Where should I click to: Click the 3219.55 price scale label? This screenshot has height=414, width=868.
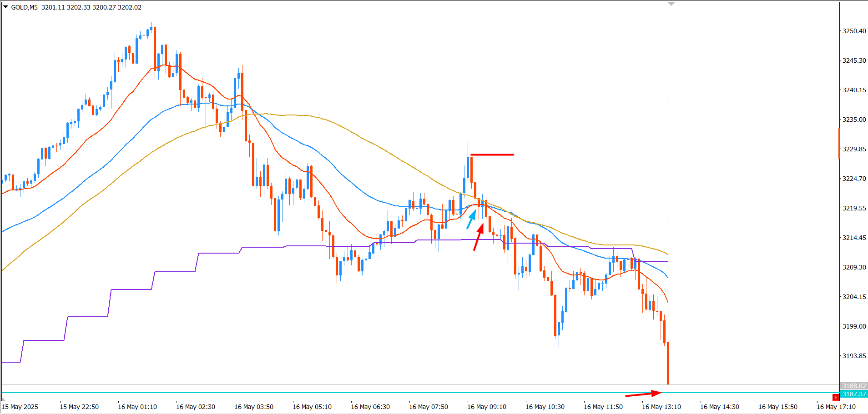854,208
